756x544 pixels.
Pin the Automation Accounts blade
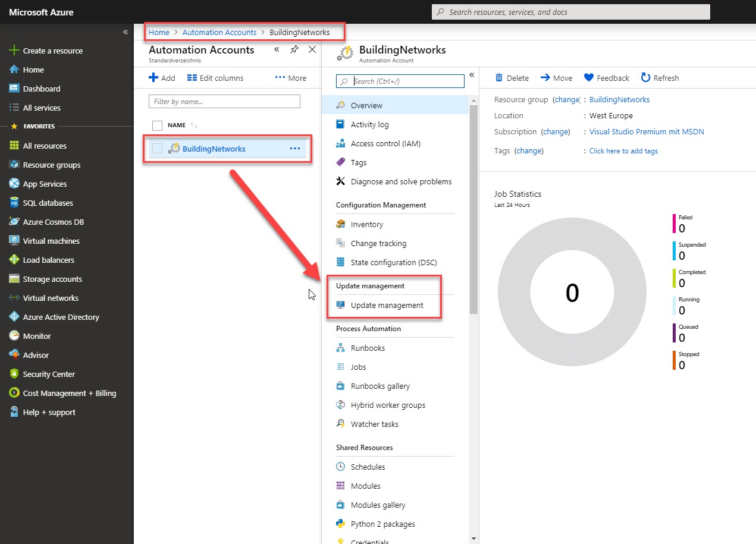tap(294, 50)
